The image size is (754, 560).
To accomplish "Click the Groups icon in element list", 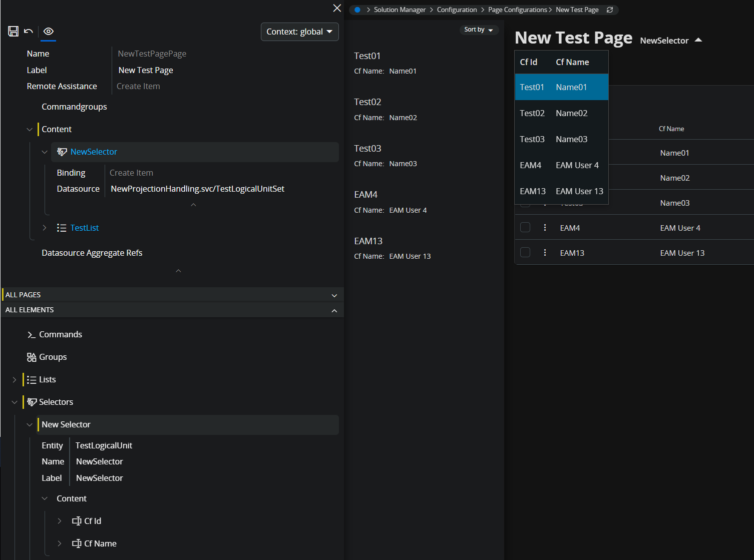I will 31,357.
